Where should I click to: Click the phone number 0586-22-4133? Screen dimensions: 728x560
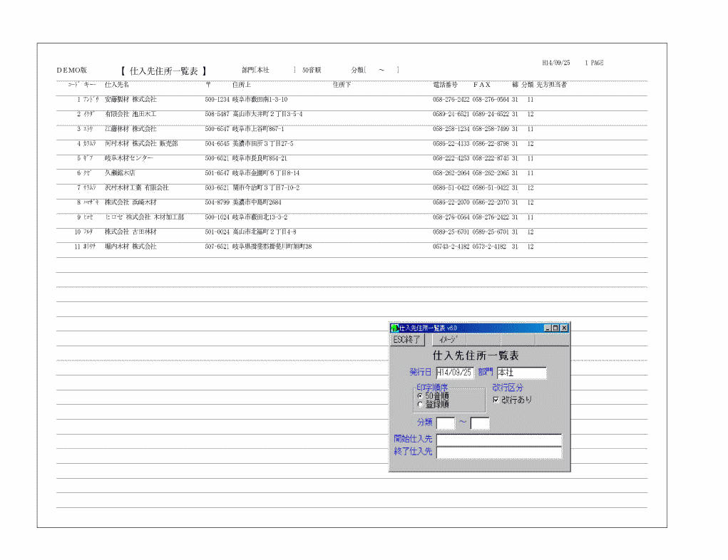click(451, 143)
